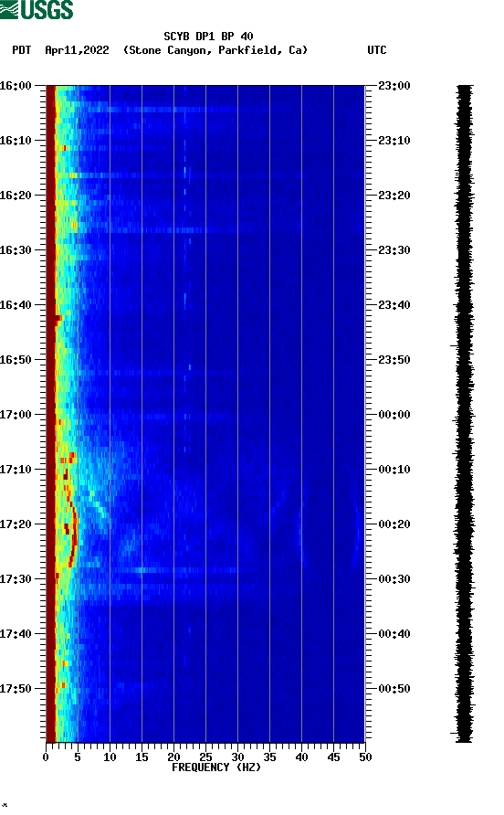Click the 0 Hz frequency tick label
Viewport: 504px width, 815px height.
(46, 757)
